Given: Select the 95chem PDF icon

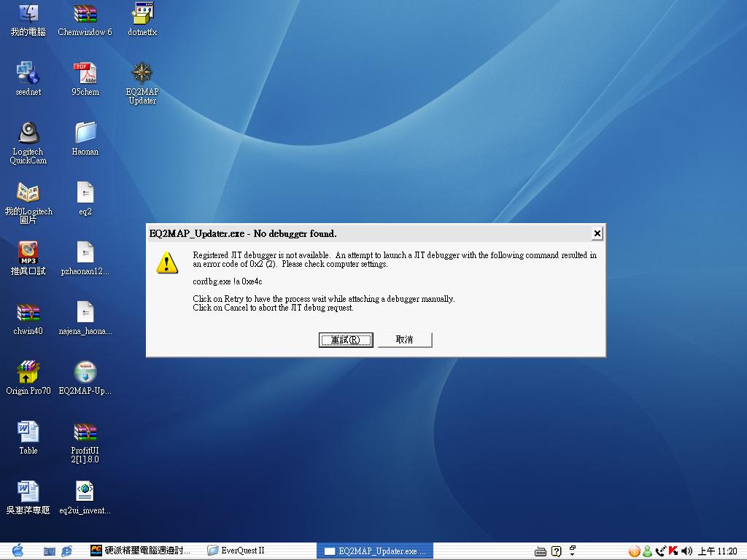Looking at the screenshot, I should click(85, 74).
